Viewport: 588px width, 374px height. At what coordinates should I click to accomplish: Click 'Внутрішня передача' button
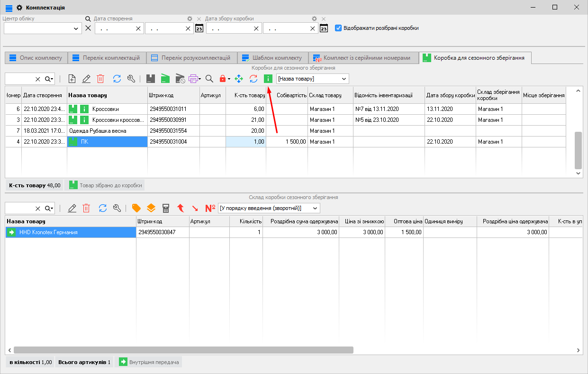click(149, 362)
